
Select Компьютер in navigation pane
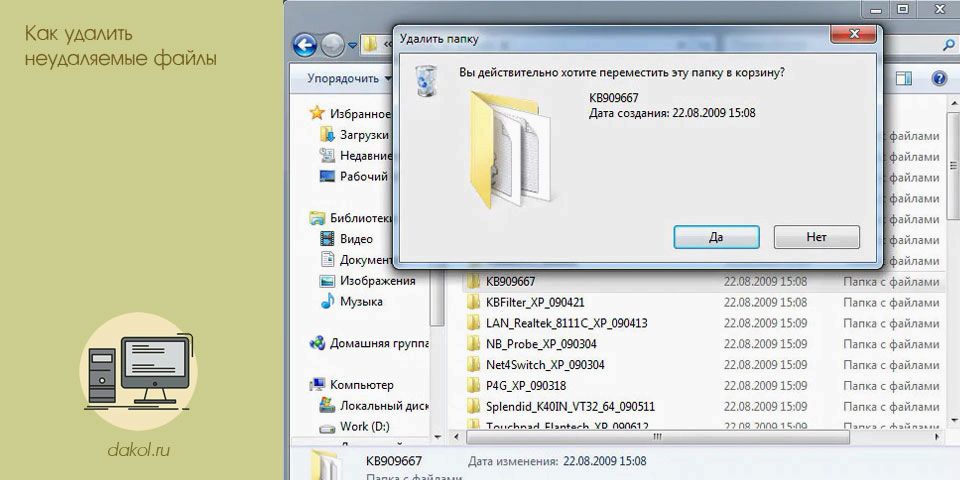tap(362, 384)
